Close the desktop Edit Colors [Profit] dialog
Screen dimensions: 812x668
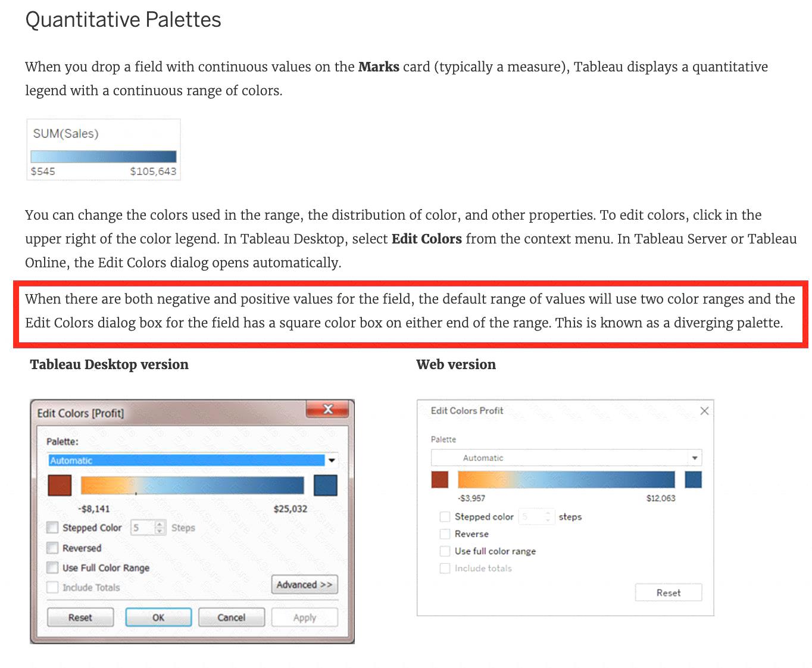tap(327, 409)
